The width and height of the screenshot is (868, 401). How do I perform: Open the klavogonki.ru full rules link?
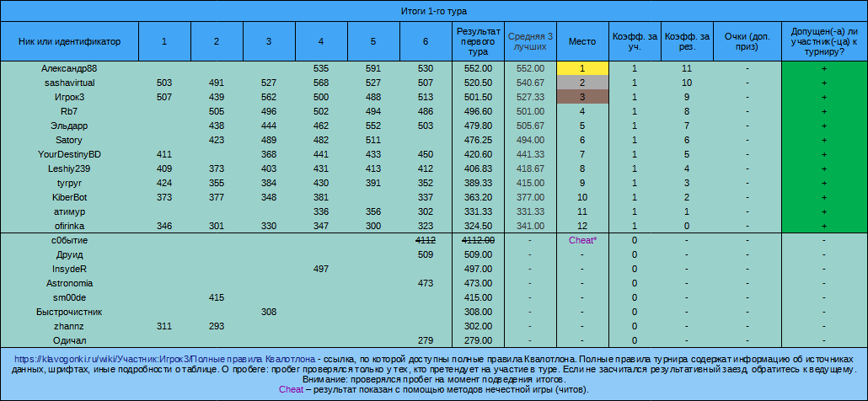click(165, 358)
